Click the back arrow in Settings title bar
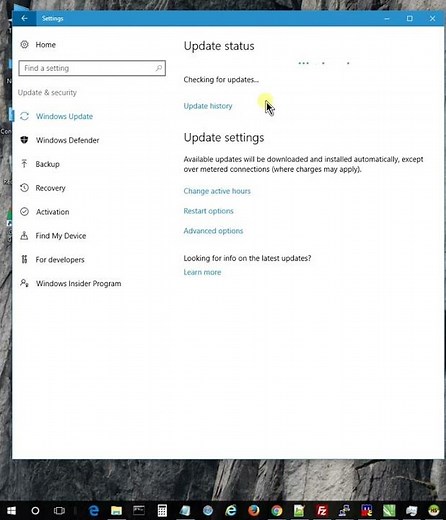Image resolution: width=446 pixels, height=520 pixels. tap(24, 18)
